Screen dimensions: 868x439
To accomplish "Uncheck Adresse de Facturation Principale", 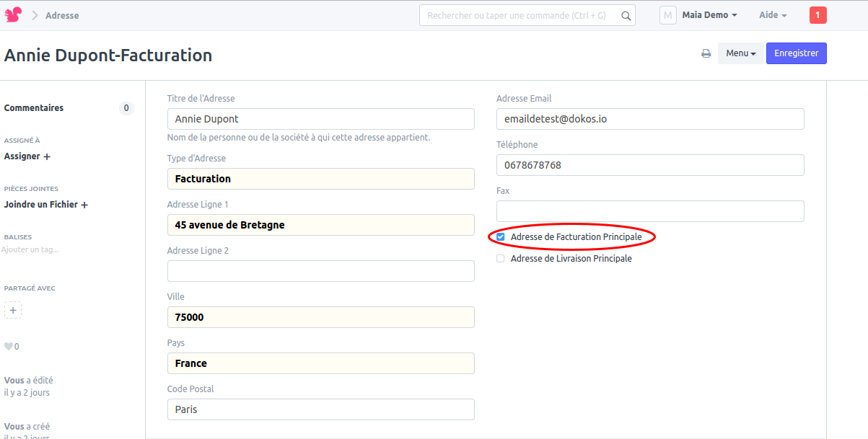I will 500,236.
